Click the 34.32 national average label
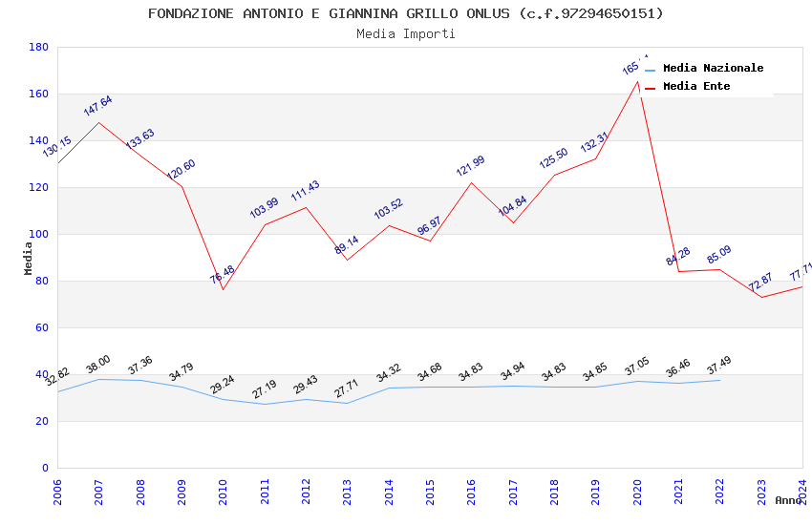 [389, 373]
